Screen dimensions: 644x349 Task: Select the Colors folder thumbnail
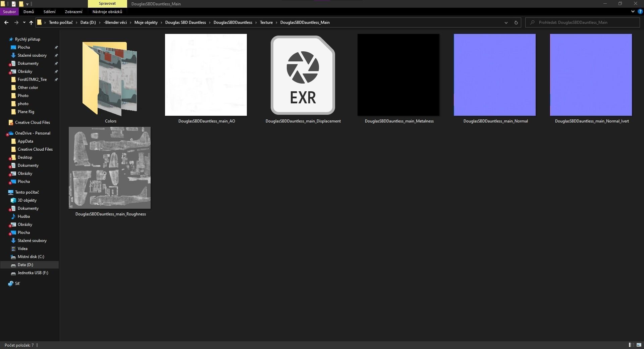110,79
